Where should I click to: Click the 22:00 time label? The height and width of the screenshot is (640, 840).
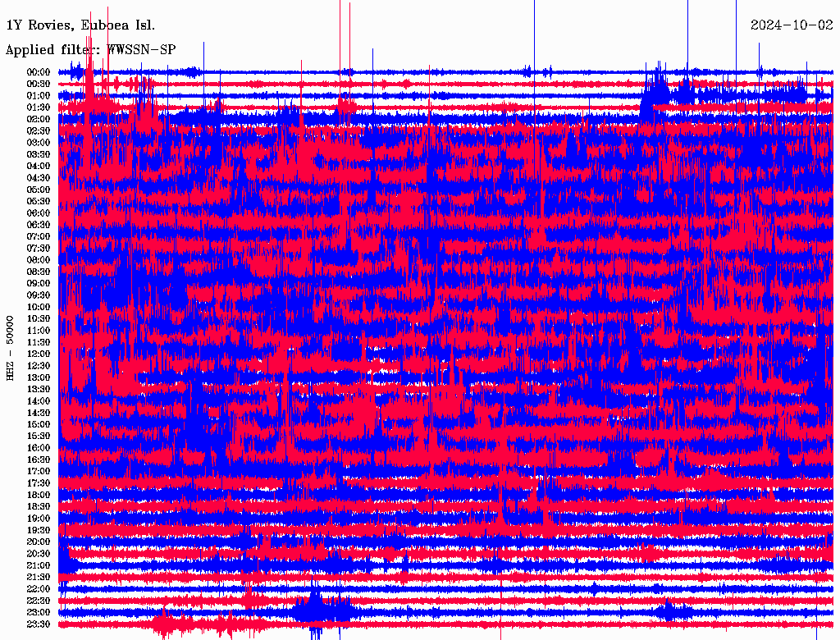(x=39, y=589)
